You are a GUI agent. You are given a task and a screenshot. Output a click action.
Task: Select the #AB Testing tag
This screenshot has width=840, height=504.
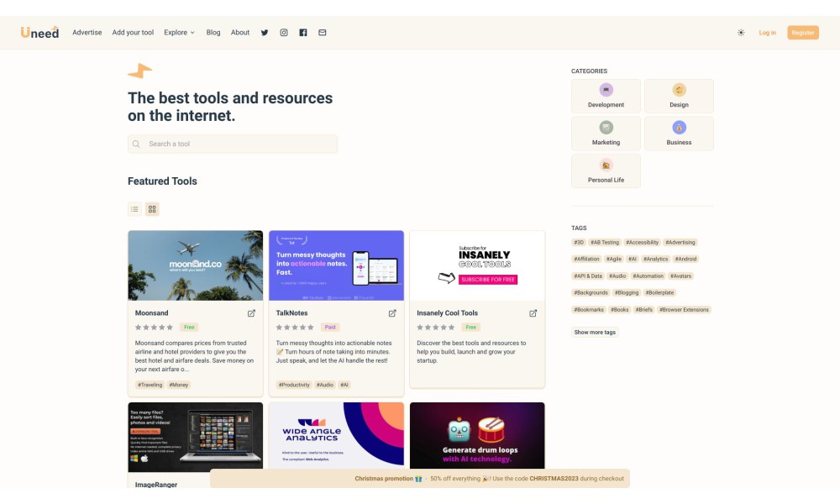604,243
